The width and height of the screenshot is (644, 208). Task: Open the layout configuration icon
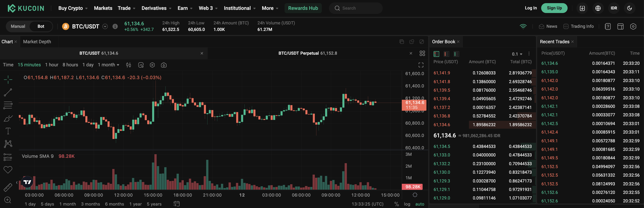coord(620,26)
